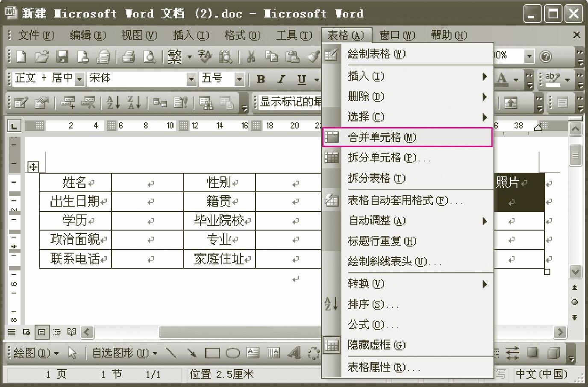Open the 窗口(W) menu
The width and height of the screenshot is (588, 387).
(397, 35)
